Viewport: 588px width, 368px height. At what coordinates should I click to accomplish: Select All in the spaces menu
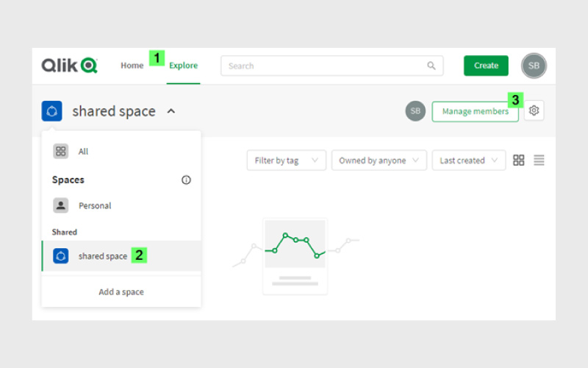(121, 152)
